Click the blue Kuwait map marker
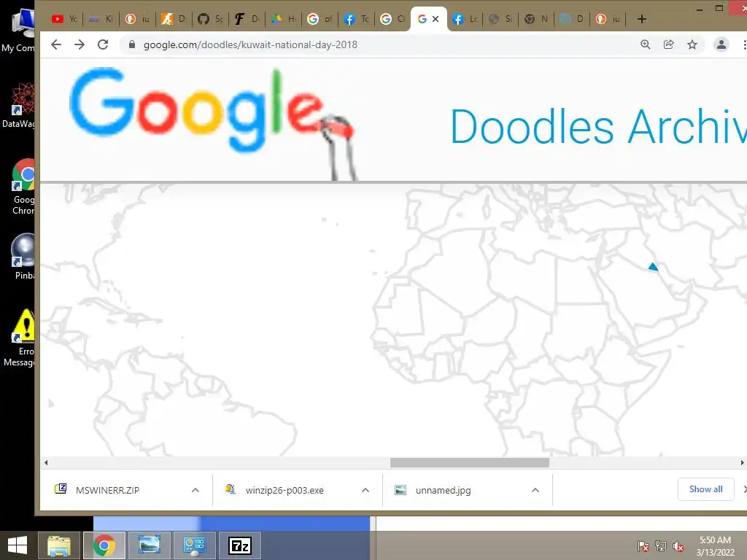The height and width of the screenshot is (560, 747). point(653,267)
